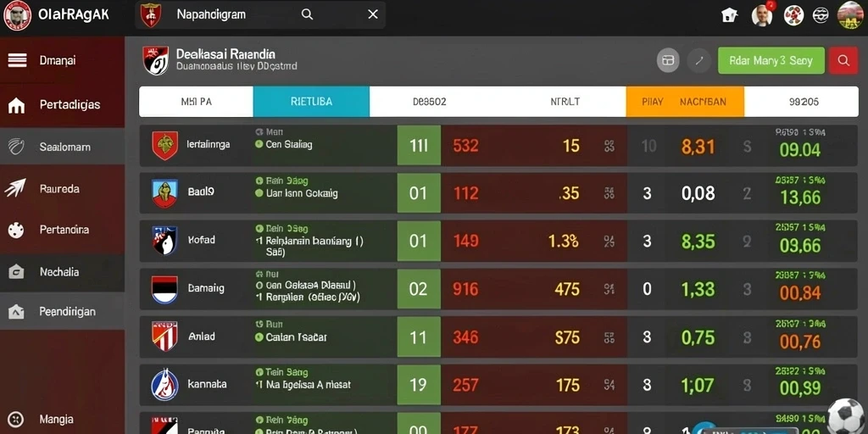Click the home icon next to Pertadigas
Viewport: 868px width, 434px height.
pyautogui.click(x=17, y=105)
